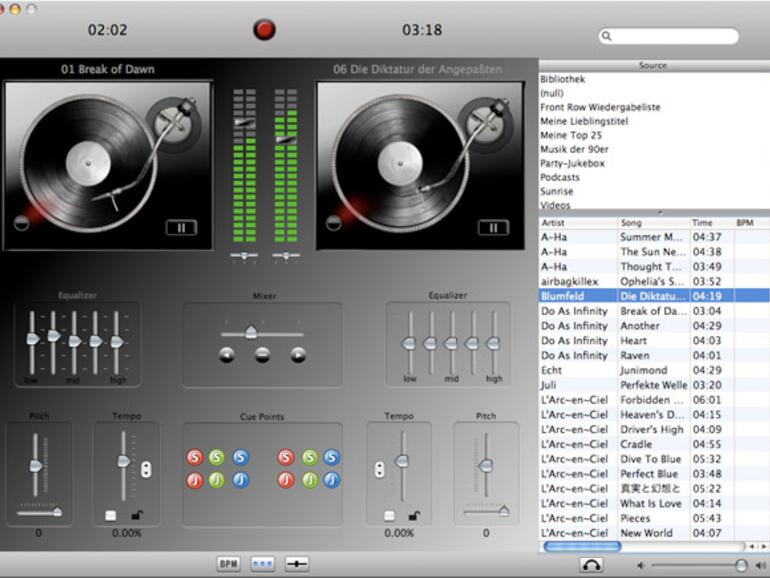The height and width of the screenshot is (578, 770).
Task: Select Meine Top 25 playlist
Action: pyautogui.click(x=571, y=135)
